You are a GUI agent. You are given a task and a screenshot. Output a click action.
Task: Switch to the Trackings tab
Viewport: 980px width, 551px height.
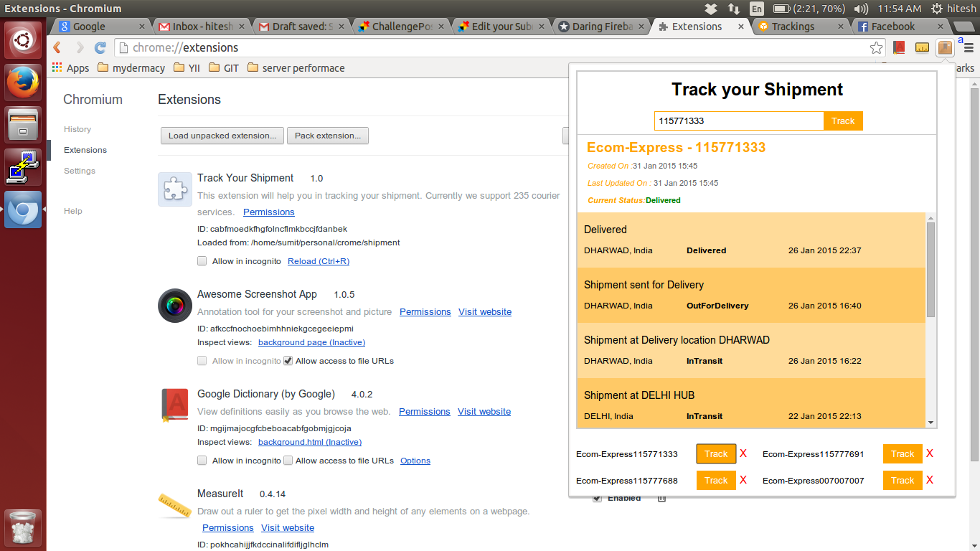tap(801, 27)
